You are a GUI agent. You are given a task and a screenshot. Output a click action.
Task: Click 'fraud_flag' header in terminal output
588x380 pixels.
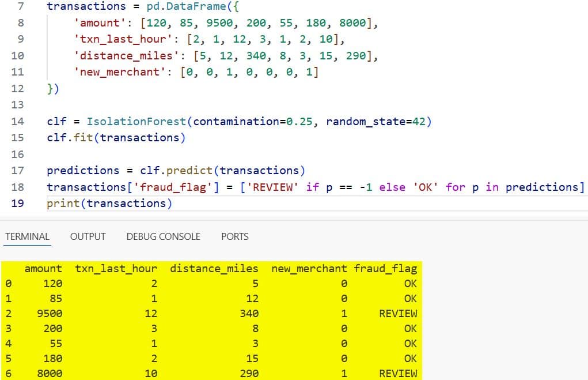click(385, 269)
